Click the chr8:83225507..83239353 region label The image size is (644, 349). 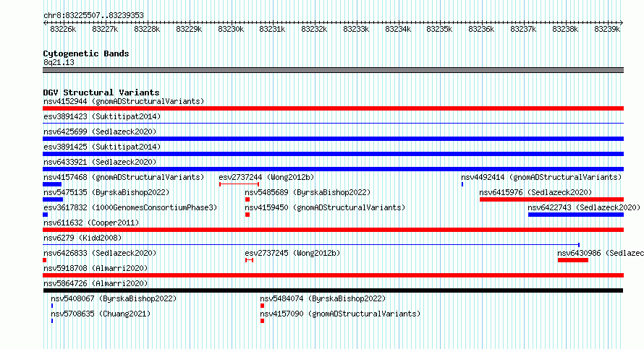[x=93, y=15]
